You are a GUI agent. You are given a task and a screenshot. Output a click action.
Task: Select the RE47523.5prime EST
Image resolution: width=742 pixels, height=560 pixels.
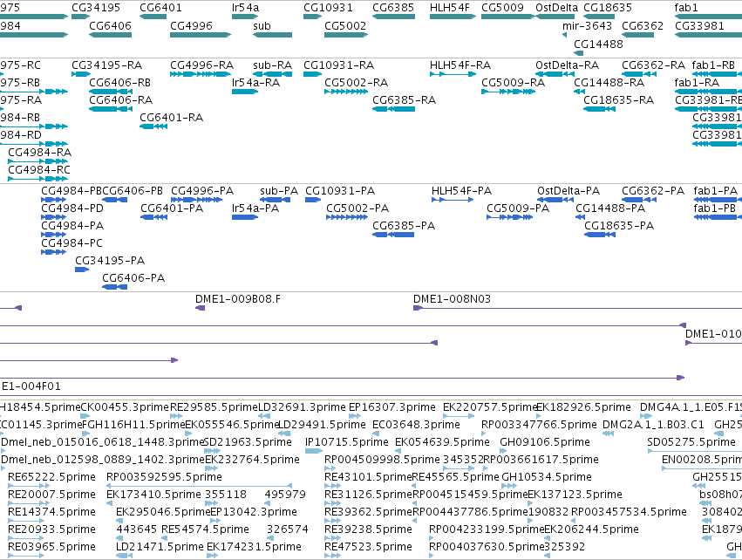333,556
